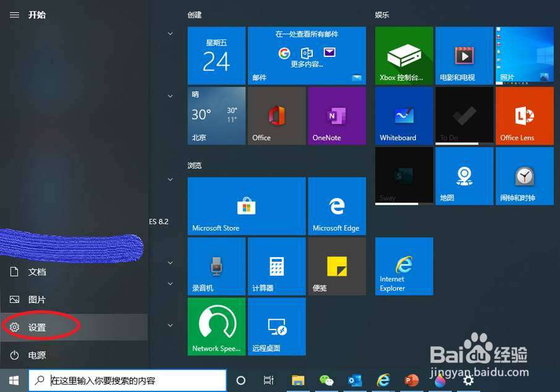Screen dimensions: 560x392
Task: Open Task View on the taskbar
Action: point(269,381)
